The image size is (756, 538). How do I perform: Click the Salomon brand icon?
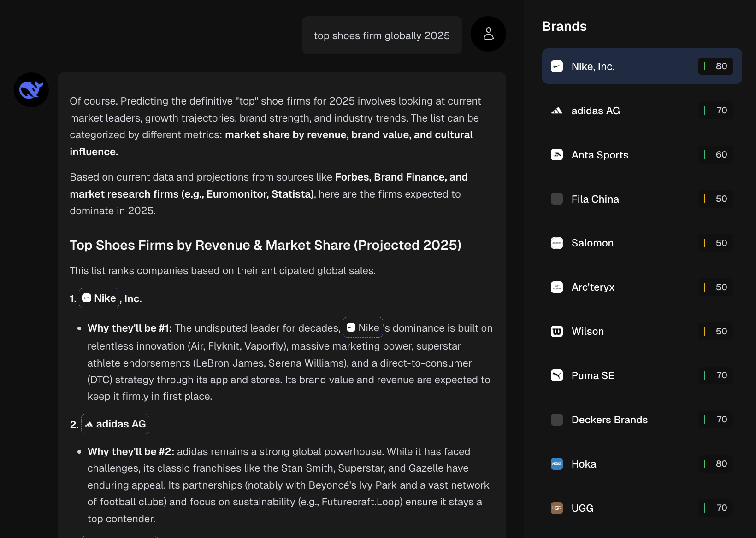click(557, 243)
